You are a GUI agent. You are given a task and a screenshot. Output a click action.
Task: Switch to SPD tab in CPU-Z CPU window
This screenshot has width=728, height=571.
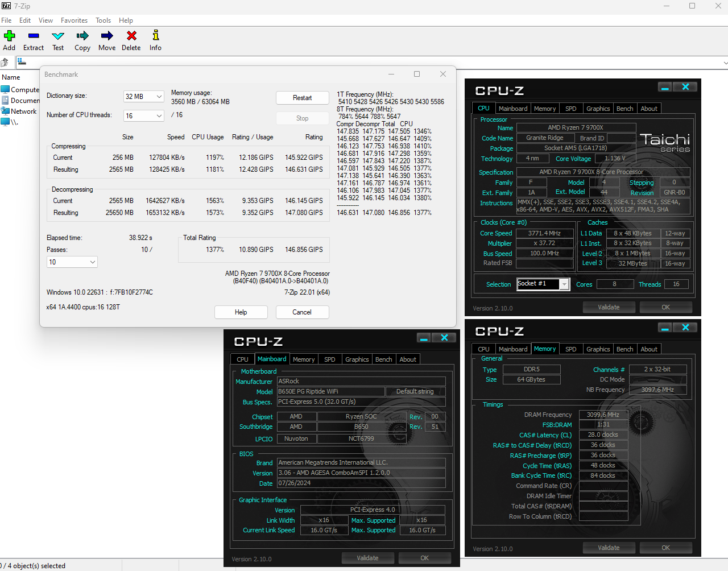click(571, 109)
